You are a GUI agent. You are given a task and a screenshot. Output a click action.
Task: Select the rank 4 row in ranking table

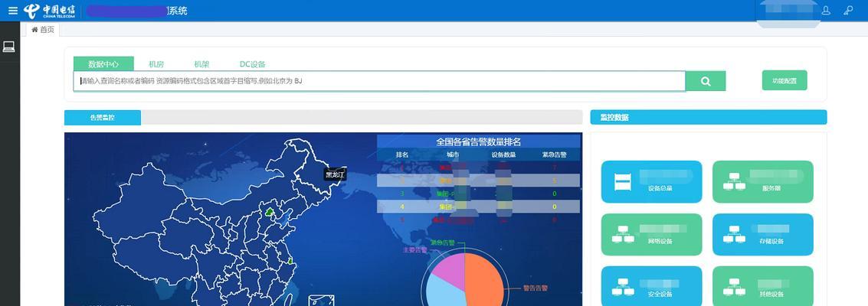tap(478, 207)
